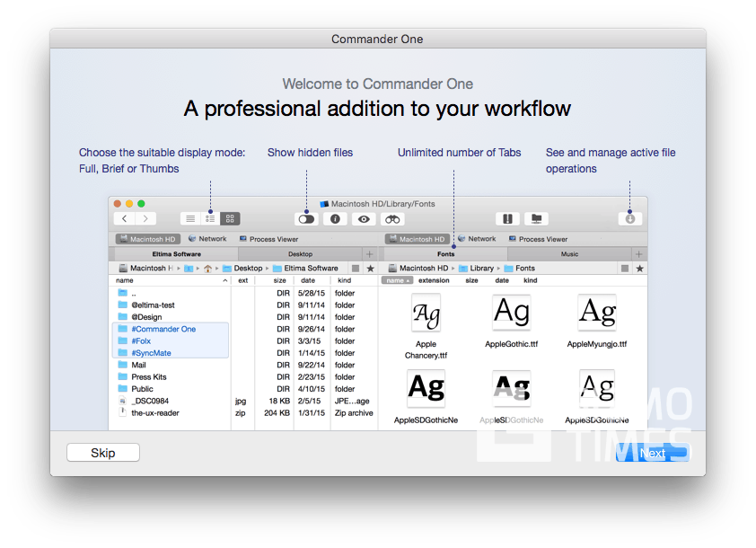Open Process Viewer in right panel

(539, 239)
